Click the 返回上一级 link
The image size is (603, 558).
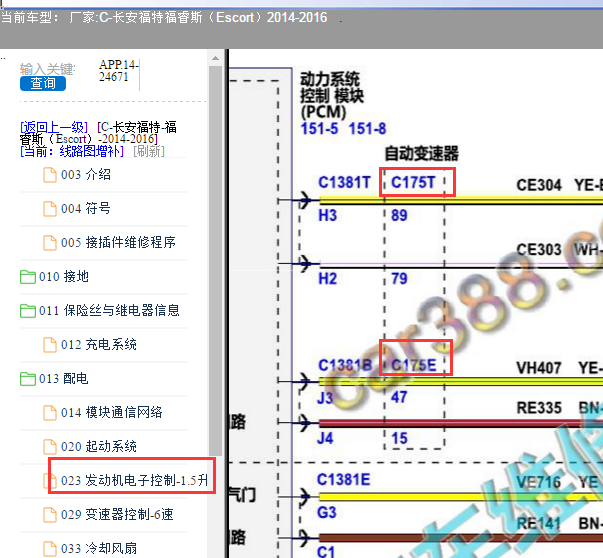[54, 127]
